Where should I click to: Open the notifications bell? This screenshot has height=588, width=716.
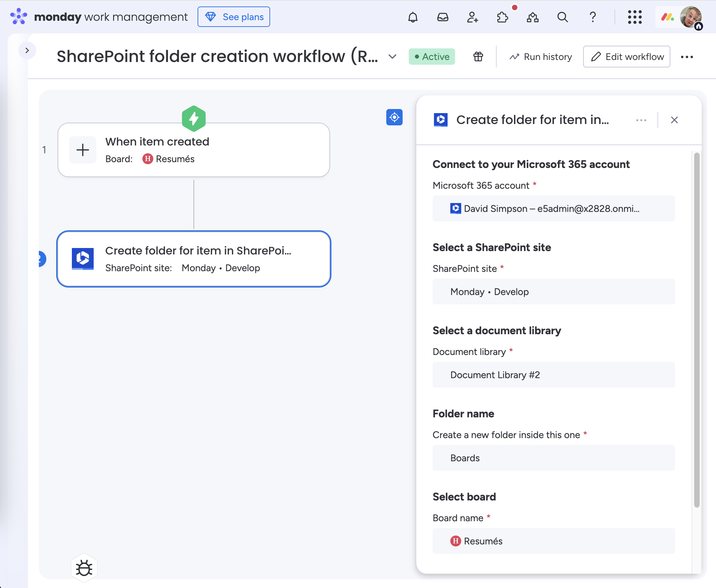(x=413, y=17)
